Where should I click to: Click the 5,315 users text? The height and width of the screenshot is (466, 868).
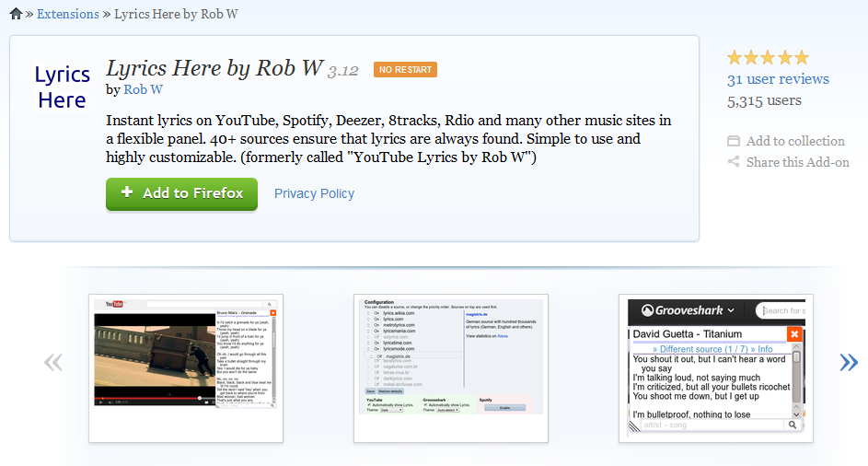click(764, 101)
